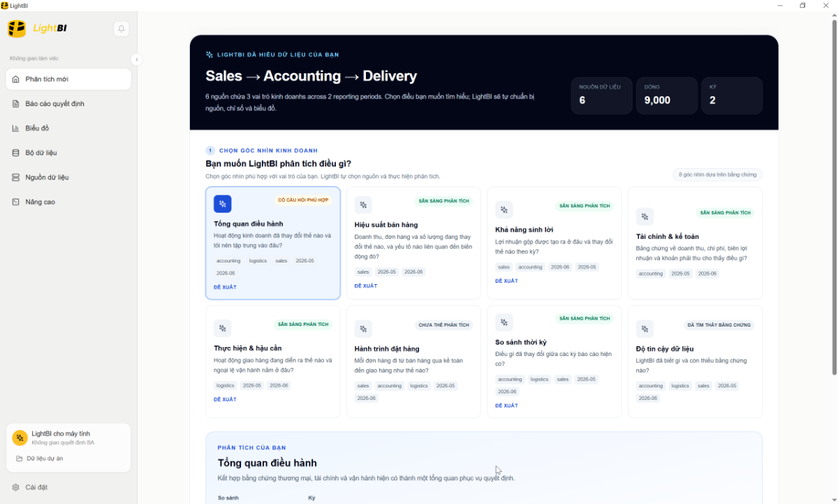Click the sparkle icon on So sánh thời kỳ card
838x504 pixels.
(504, 322)
